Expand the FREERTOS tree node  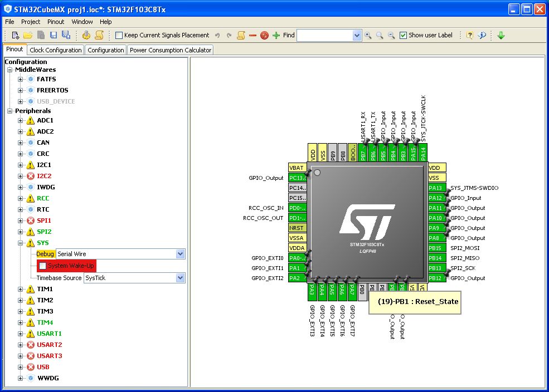(x=20, y=90)
